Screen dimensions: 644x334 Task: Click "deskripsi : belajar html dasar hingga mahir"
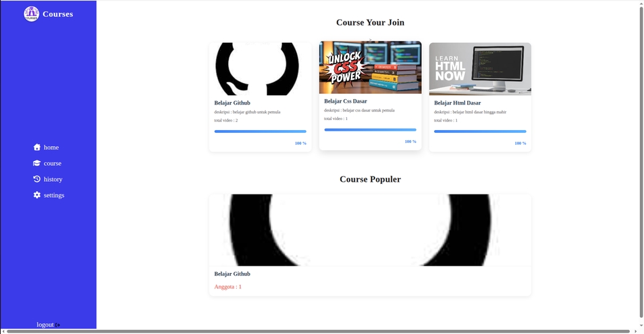(x=470, y=112)
